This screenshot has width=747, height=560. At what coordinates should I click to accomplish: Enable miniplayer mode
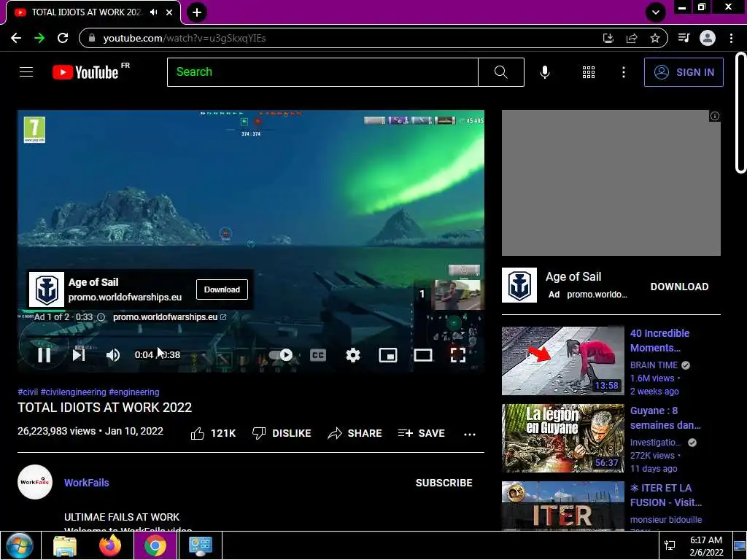coord(388,355)
